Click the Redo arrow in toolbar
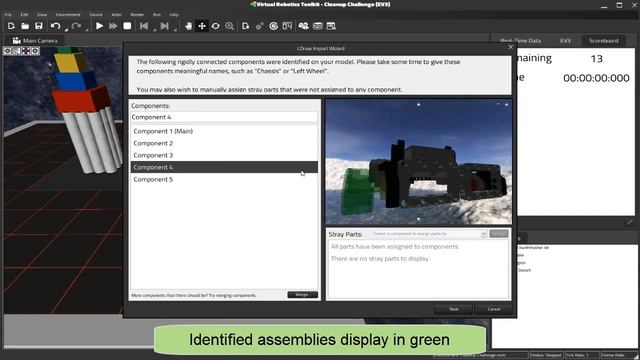The image size is (640, 360). (76, 26)
